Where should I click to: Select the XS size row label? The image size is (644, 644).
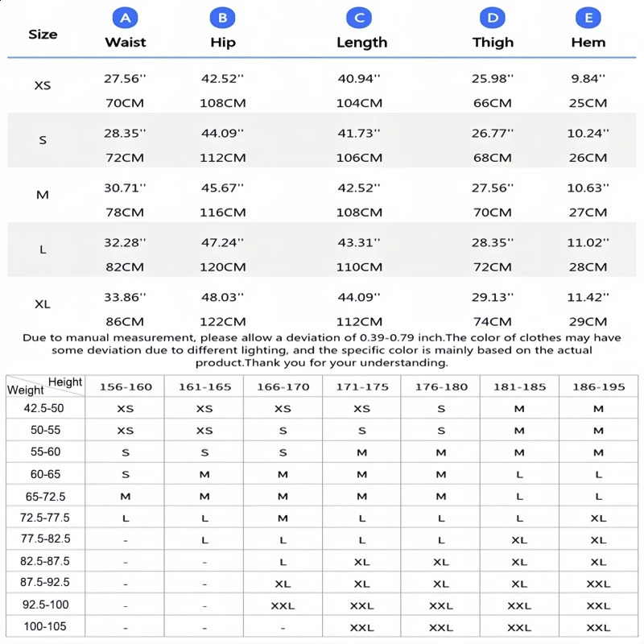43,85
